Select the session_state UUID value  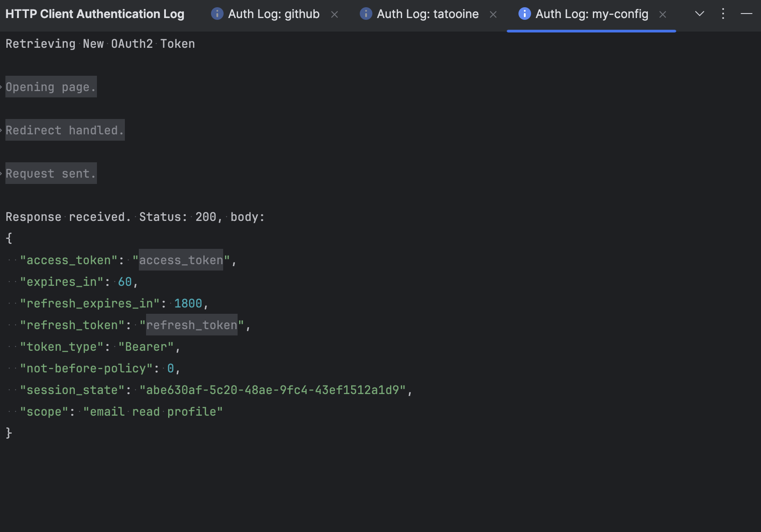(274, 390)
